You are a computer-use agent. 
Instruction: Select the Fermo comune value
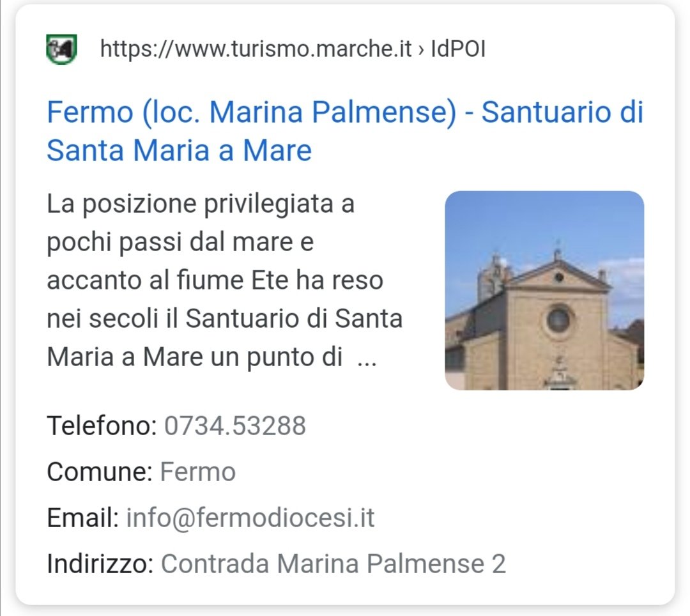(x=197, y=472)
